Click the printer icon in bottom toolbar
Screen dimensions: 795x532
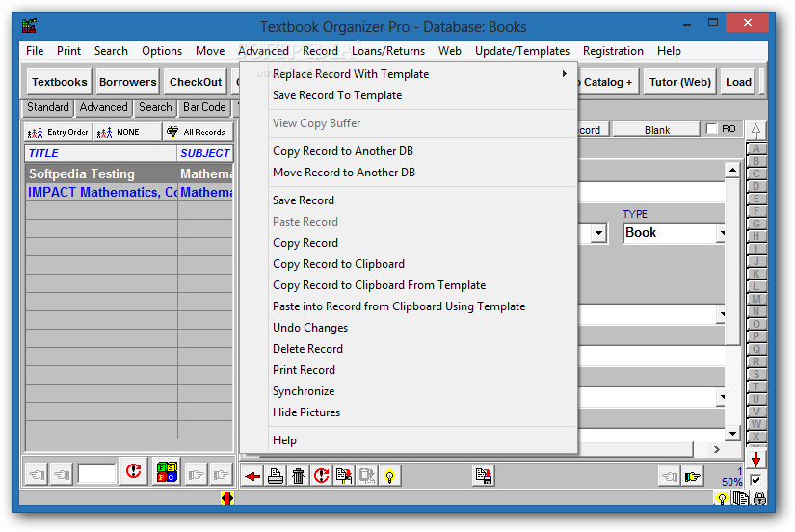coord(276,476)
